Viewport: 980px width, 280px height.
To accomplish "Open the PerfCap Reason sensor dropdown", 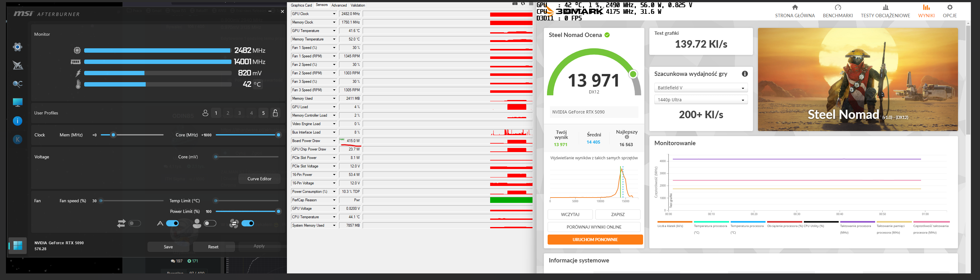I will point(334,200).
